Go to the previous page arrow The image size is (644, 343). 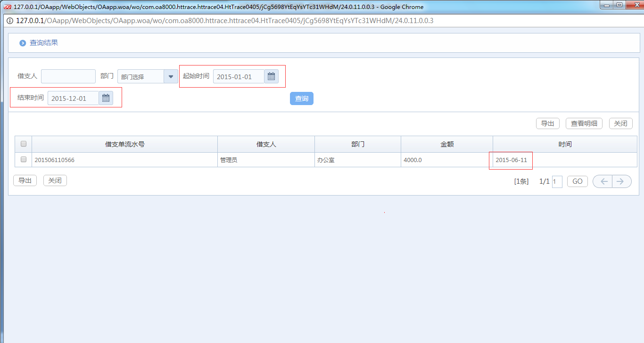pyautogui.click(x=603, y=181)
